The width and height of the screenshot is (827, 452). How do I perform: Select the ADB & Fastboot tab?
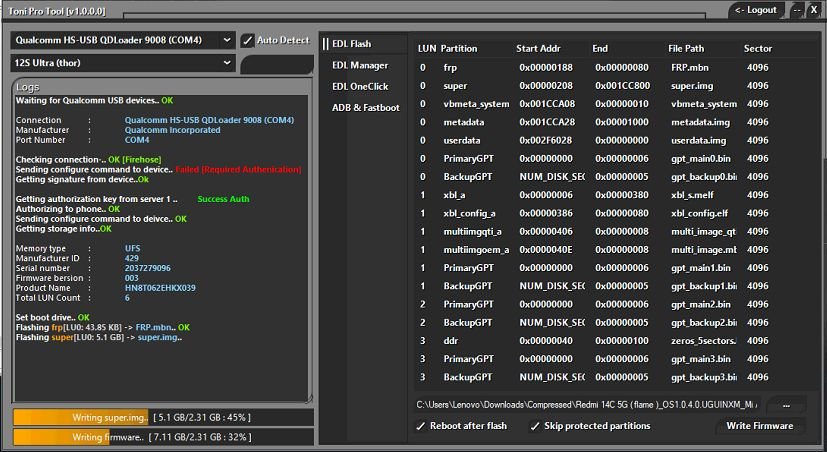point(365,108)
